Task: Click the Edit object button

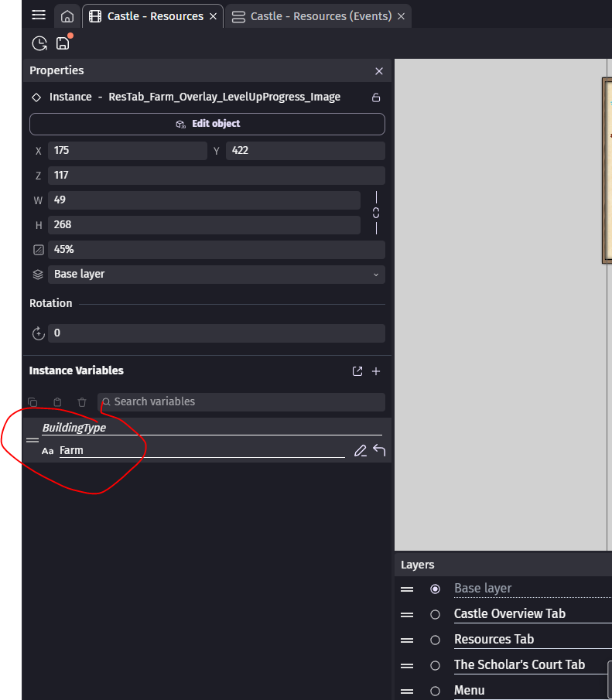Action: (x=207, y=124)
